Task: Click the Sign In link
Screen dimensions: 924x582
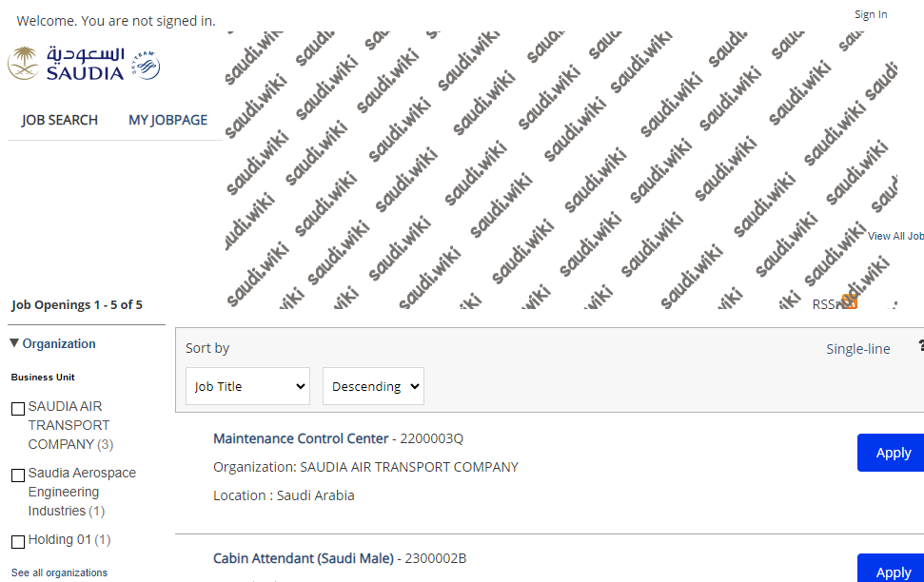Action: click(871, 14)
